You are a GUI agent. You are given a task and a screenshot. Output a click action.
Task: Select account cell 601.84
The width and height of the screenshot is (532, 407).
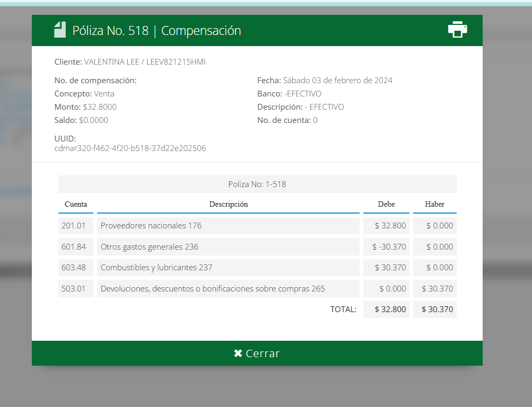pyautogui.click(x=74, y=246)
